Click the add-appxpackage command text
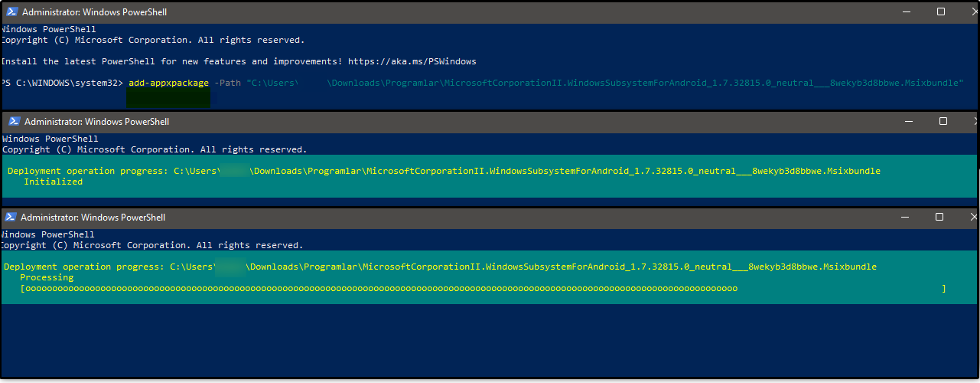 pos(168,83)
